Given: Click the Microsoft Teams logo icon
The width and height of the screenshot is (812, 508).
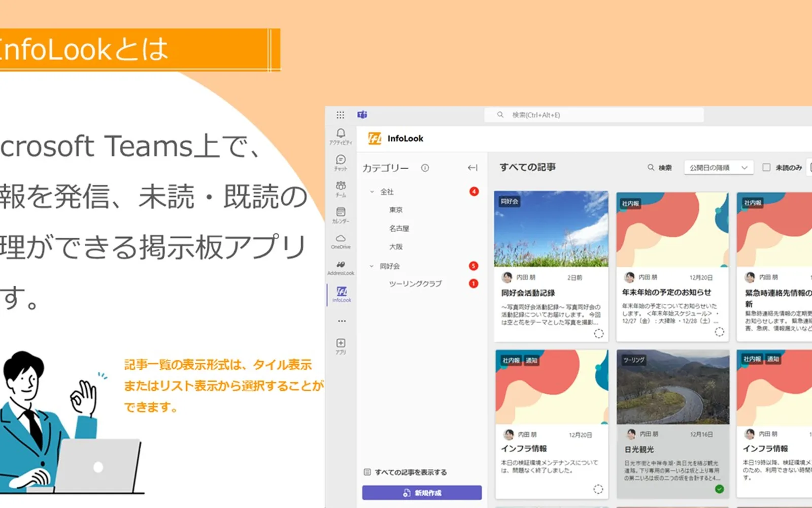Looking at the screenshot, I should [x=362, y=115].
